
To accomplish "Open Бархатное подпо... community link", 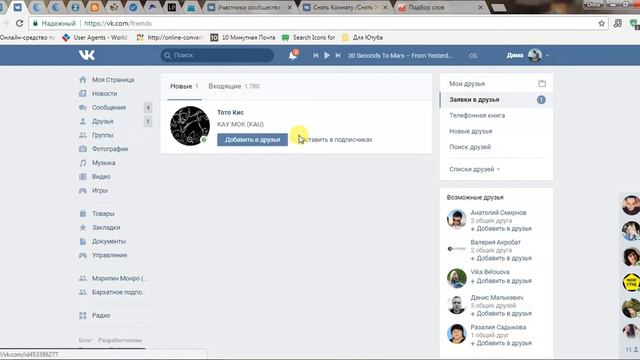I will [118, 292].
